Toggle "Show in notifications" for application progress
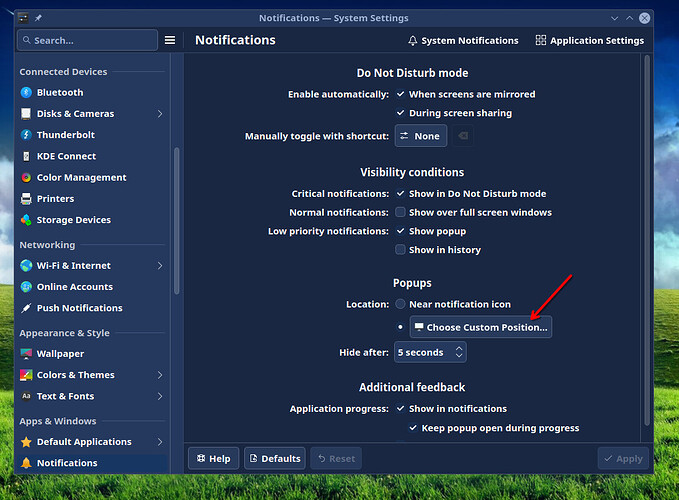This screenshot has width=679, height=500. pyautogui.click(x=400, y=408)
